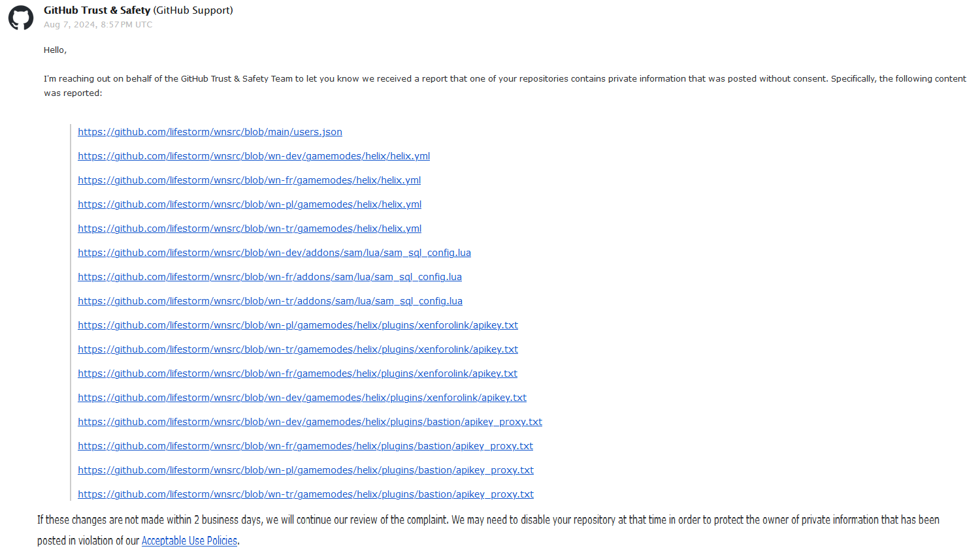
Task: Open the wn-fr helix.yml link
Action: click(x=249, y=180)
